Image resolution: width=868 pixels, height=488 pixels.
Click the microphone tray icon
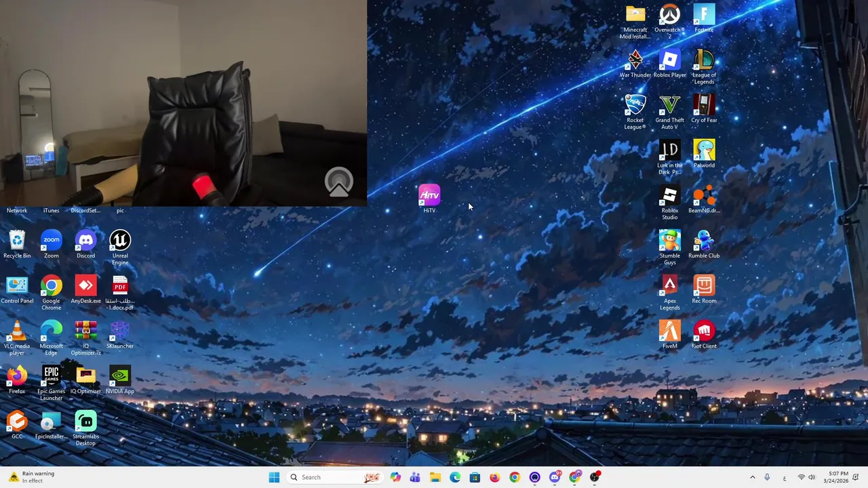point(767,477)
